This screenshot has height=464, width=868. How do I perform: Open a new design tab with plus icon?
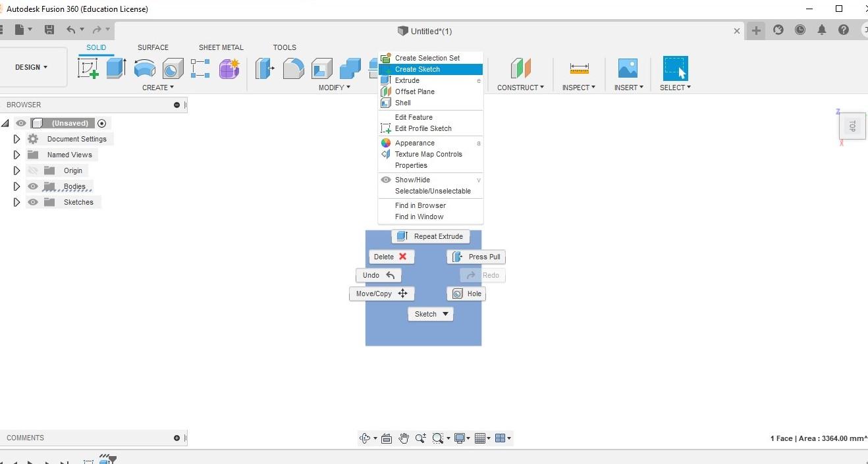[756, 30]
